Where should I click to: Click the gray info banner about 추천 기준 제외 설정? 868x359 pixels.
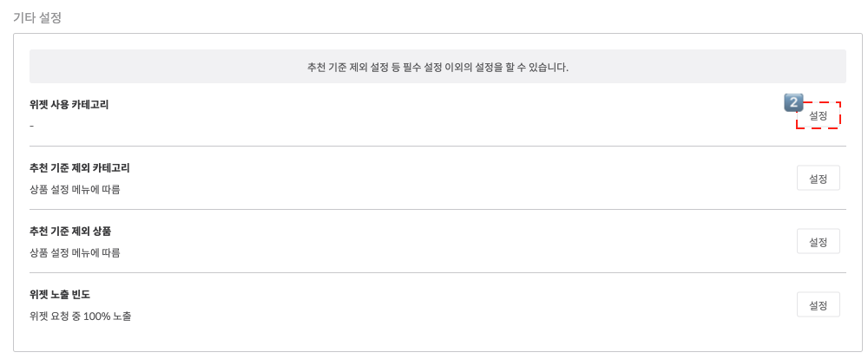pos(437,67)
